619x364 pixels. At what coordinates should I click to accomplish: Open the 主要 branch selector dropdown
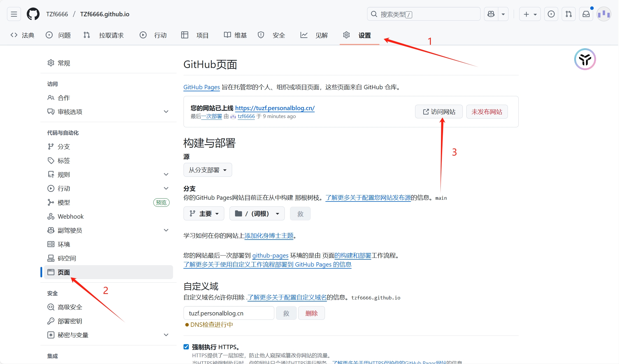[x=204, y=214]
